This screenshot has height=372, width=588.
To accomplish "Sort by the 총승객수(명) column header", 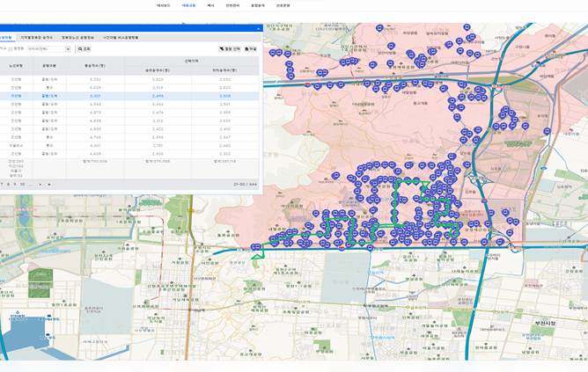I will click(x=95, y=66).
